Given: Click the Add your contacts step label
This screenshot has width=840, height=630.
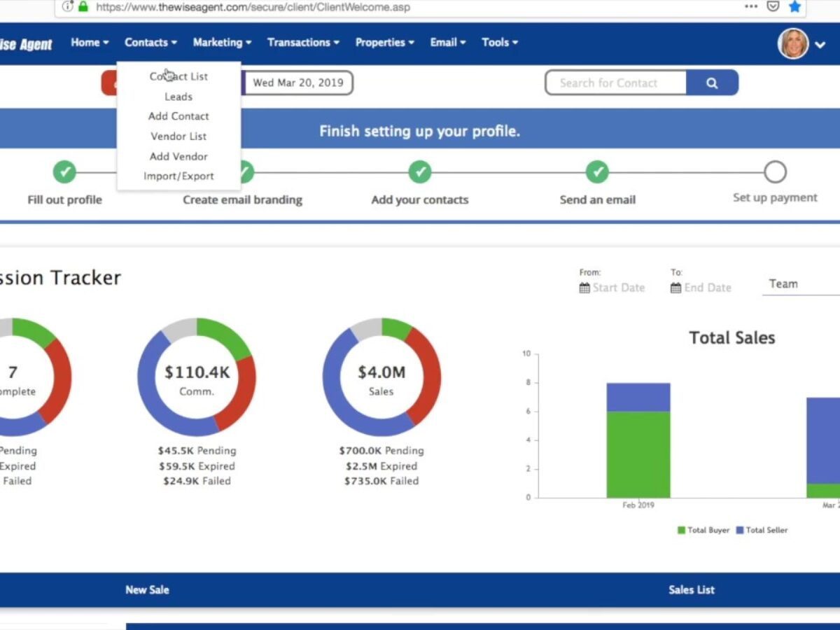Looking at the screenshot, I should [420, 200].
